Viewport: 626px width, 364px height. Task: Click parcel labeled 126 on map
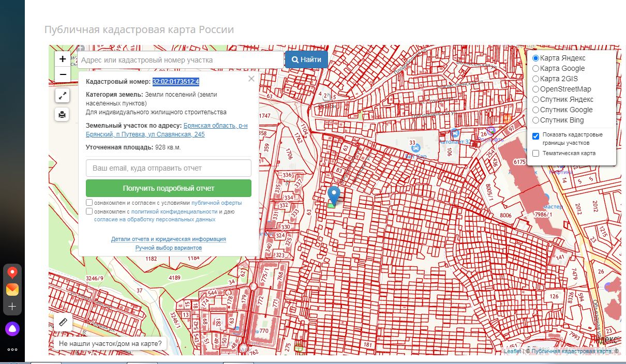coord(554,296)
